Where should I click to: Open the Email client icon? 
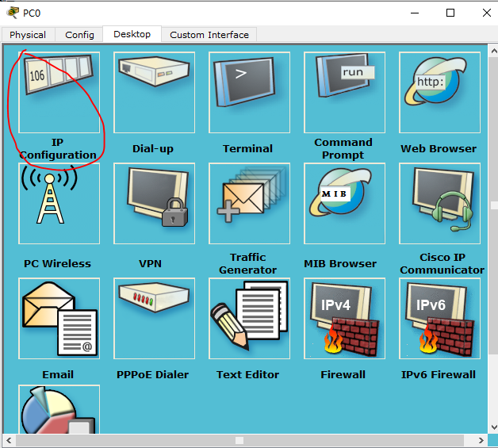coord(59,319)
